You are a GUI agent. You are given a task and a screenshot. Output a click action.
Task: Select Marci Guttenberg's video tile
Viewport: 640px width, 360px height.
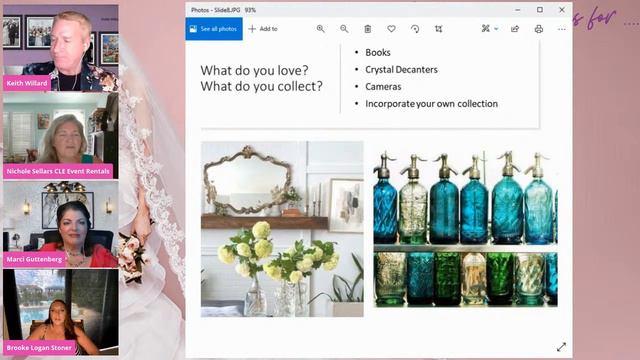tap(61, 224)
